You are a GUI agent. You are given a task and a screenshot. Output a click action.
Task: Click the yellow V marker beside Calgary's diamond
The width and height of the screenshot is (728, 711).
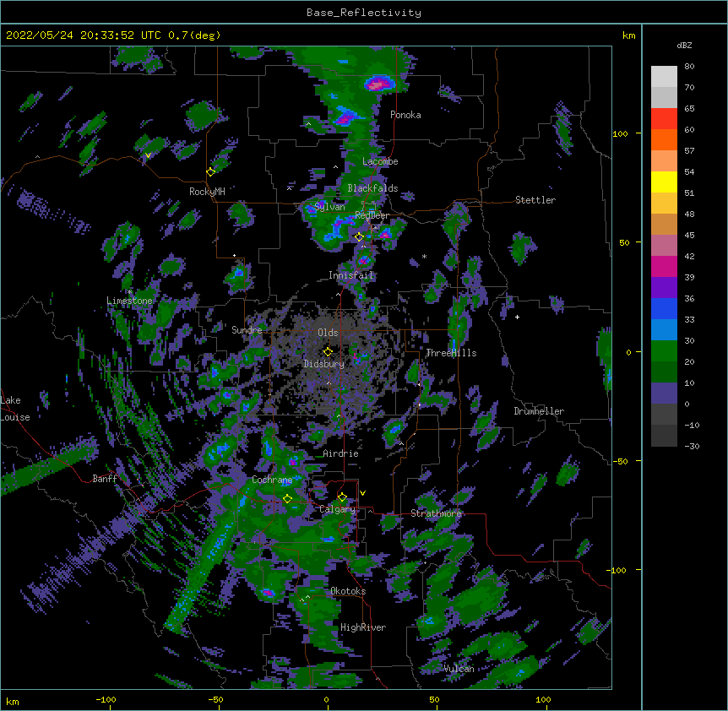coord(362,493)
